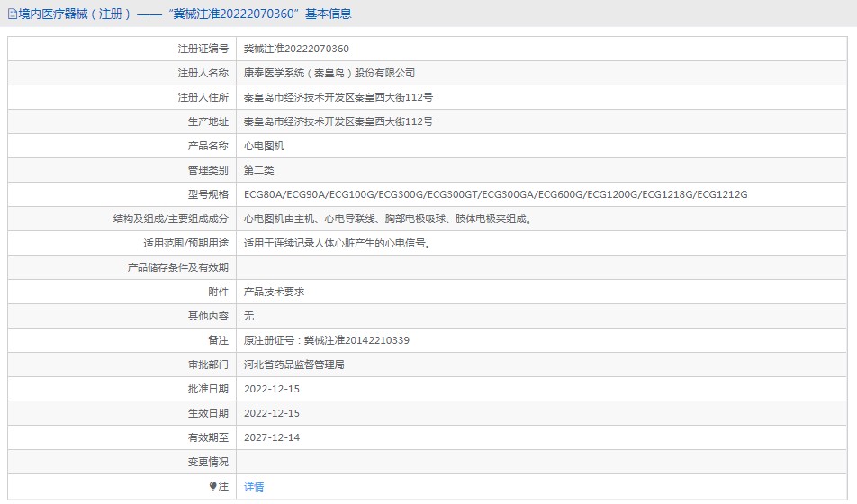The height and width of the screenshot is (504, 857).
Task: Click the document icon before 境内医疗器械 title
Action: [12, 13]
